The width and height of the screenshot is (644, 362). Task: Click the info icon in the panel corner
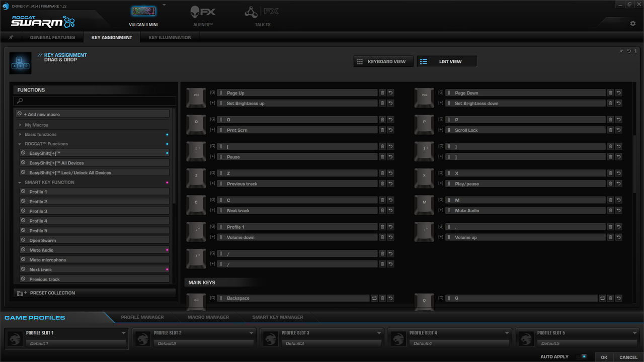635,51
